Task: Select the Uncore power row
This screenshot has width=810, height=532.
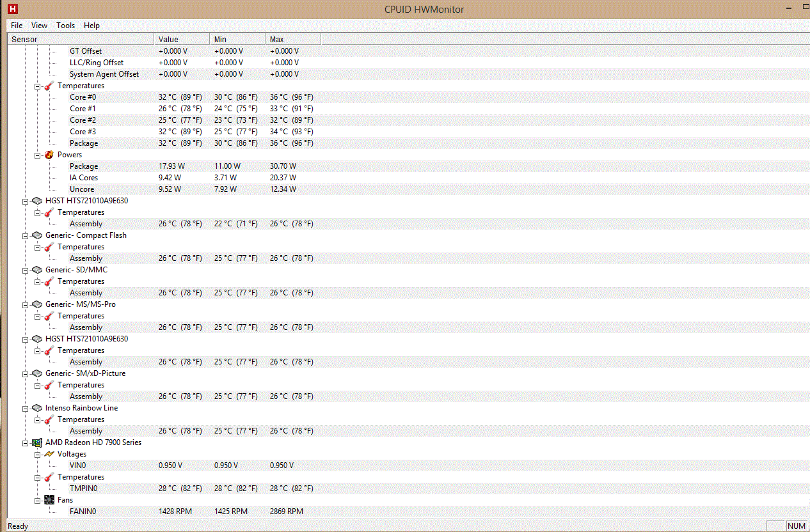Action: (x=408, y=189)
